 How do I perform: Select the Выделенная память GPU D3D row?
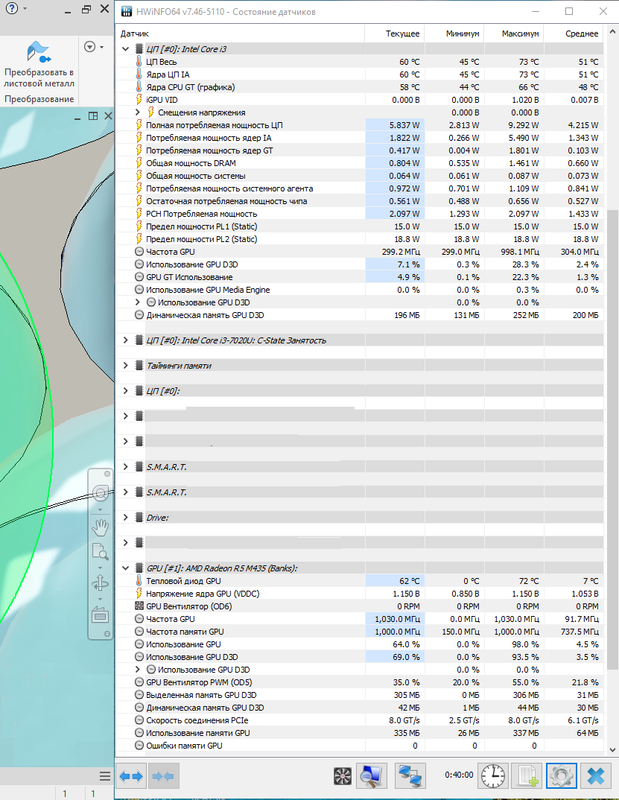[360, 695]
